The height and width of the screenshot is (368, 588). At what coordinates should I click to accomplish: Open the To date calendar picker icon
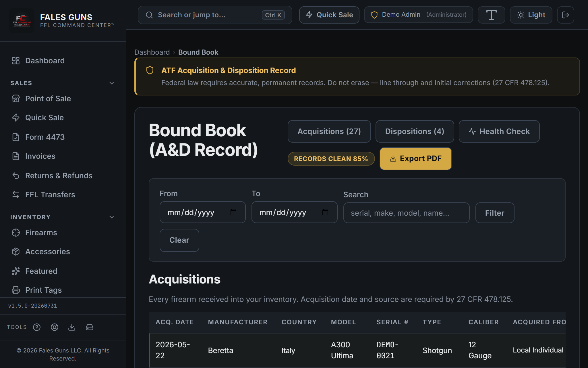325,212
